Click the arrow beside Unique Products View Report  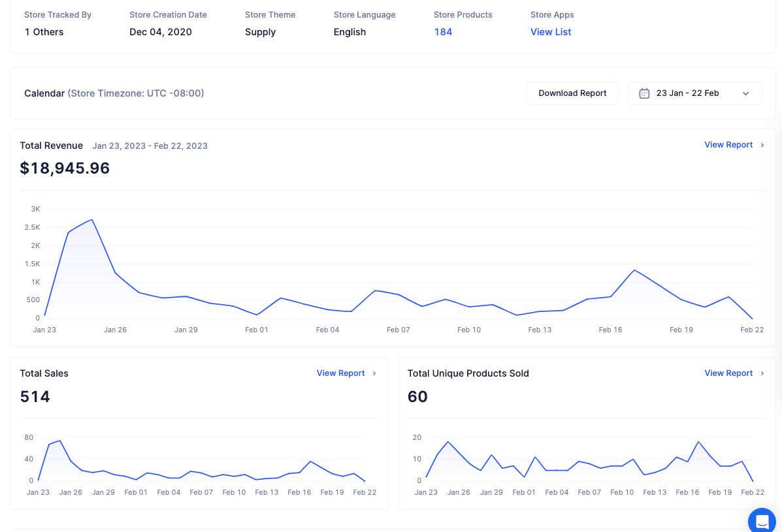point(762,373)
